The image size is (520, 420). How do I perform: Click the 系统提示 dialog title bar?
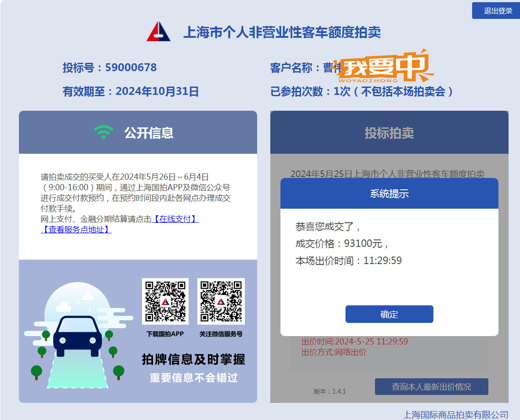[x=389, y=194]
